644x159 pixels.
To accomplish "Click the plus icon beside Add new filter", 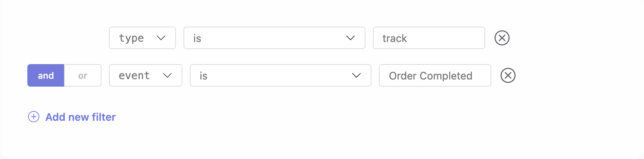I will coord(34,117).
